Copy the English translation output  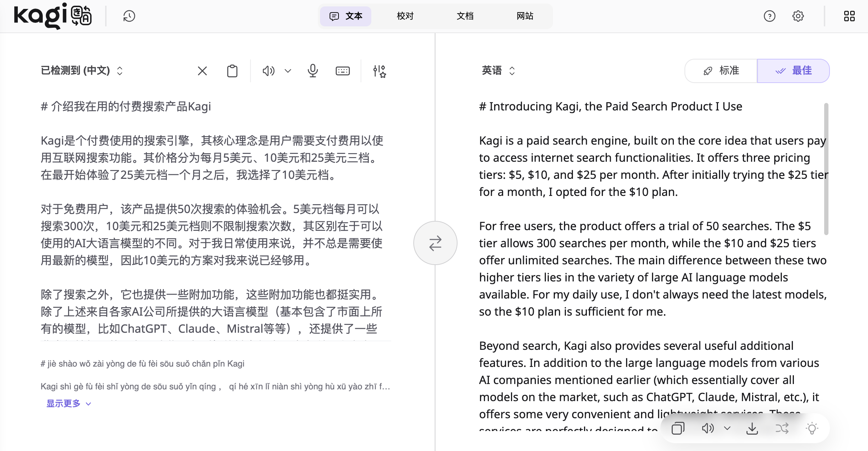tap(678, 428)
